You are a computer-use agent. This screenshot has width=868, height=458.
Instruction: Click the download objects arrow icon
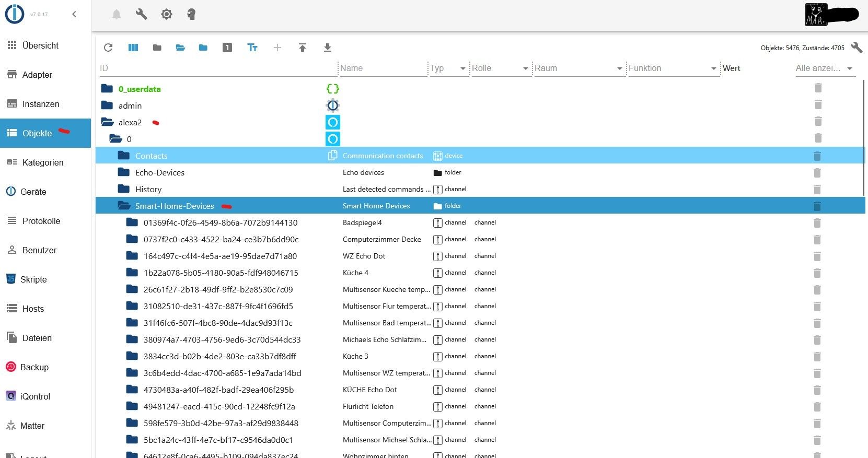click(x=327, y=48)
